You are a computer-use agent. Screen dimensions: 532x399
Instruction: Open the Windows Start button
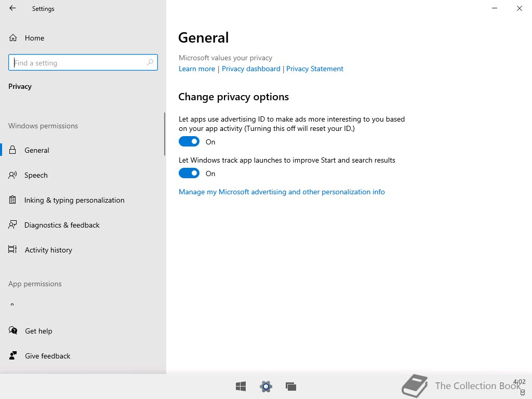click(x=241, y=386)
